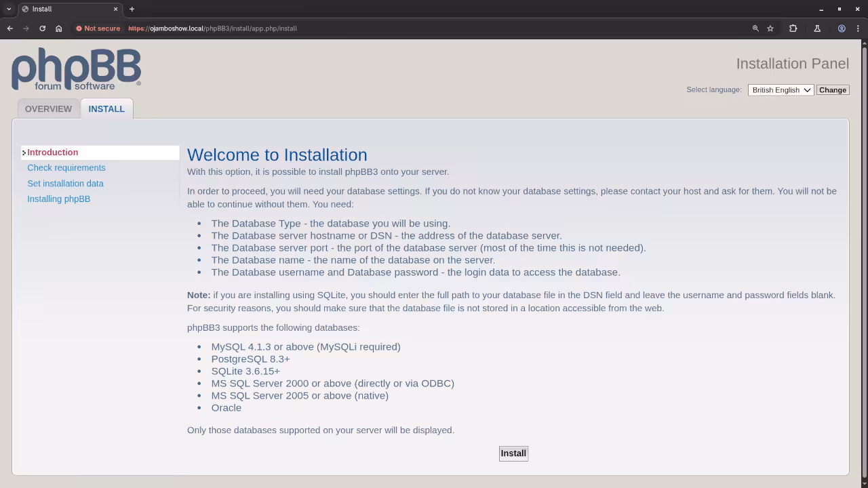Close the Install browser tab
Image resolution: width=868 pixels, height=488 pixels.
pos(115,9)
